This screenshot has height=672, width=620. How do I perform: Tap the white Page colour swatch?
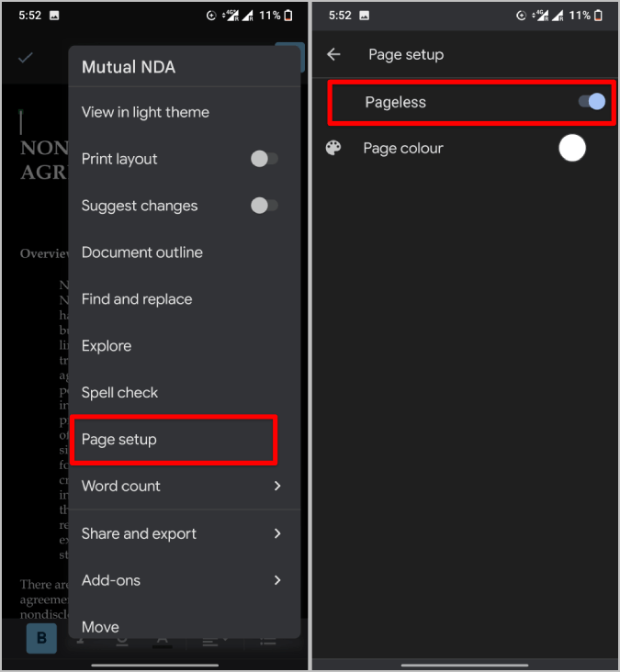tap(572, 149)
